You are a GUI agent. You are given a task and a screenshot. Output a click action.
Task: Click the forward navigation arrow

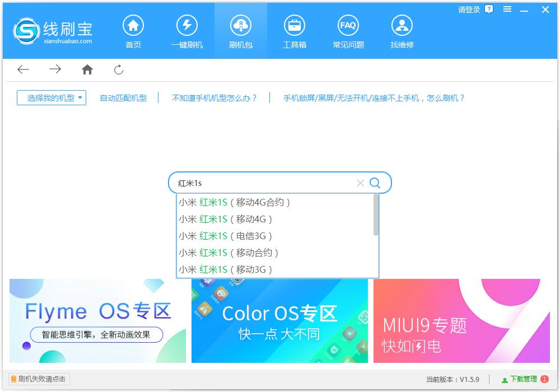[55, 69]
